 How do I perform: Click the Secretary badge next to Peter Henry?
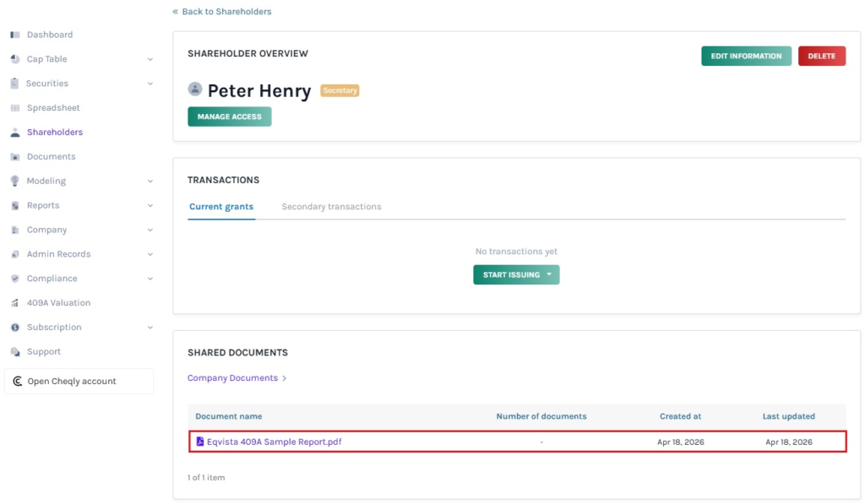340,89
